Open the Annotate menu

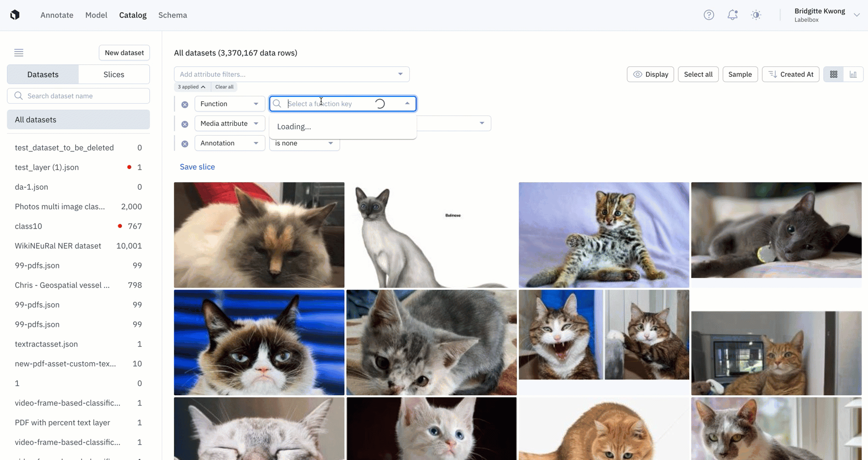pyautogui.click(x=57, y=15)
